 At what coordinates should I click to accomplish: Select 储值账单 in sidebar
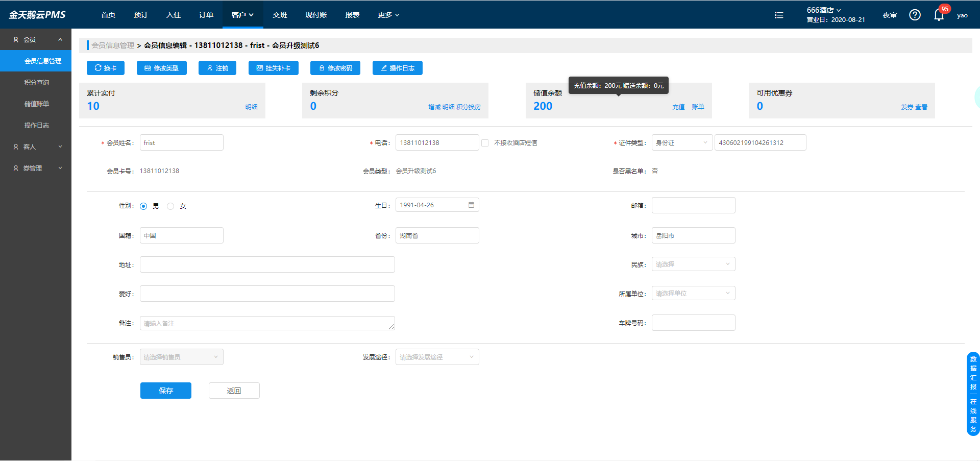point(36,104)
